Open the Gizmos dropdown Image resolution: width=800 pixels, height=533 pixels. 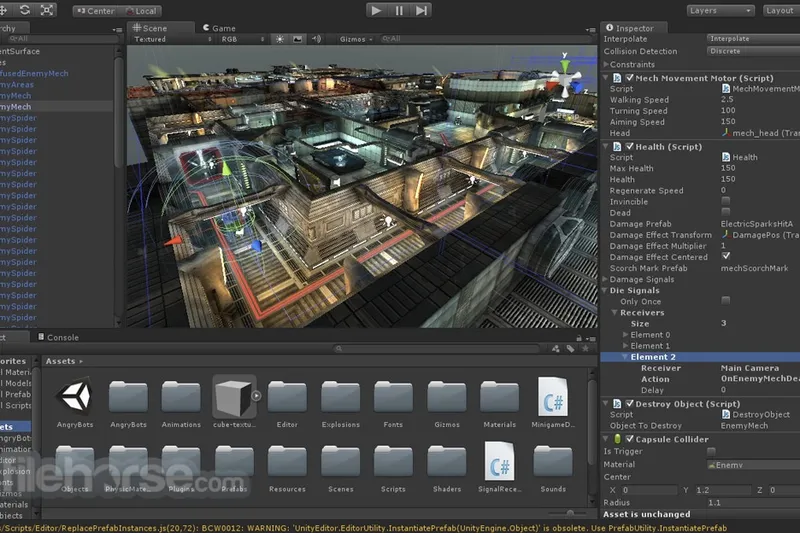356,39
